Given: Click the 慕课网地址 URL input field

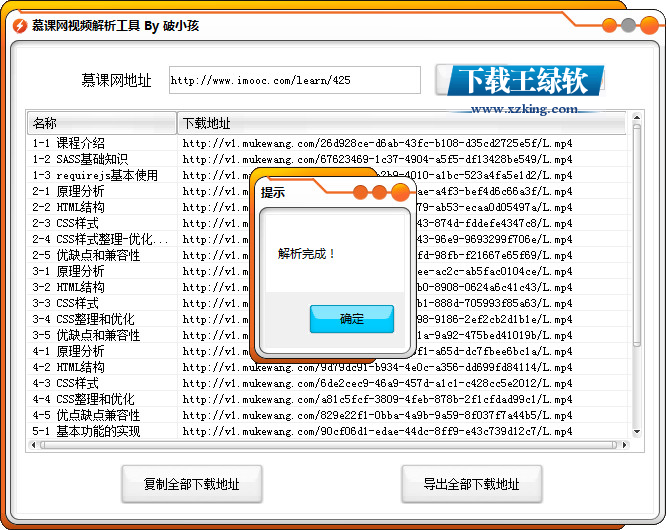Looking at the screenshot, I should point(295,80).
